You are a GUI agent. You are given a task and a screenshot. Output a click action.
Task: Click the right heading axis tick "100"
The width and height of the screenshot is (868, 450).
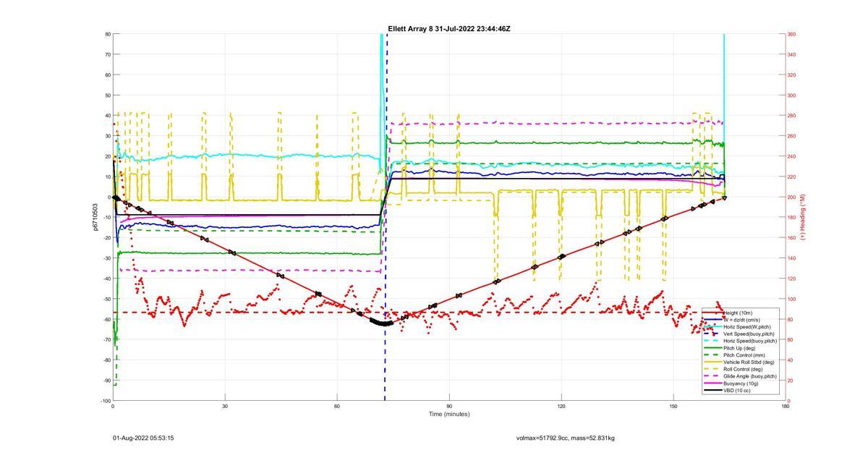(791, 299)
